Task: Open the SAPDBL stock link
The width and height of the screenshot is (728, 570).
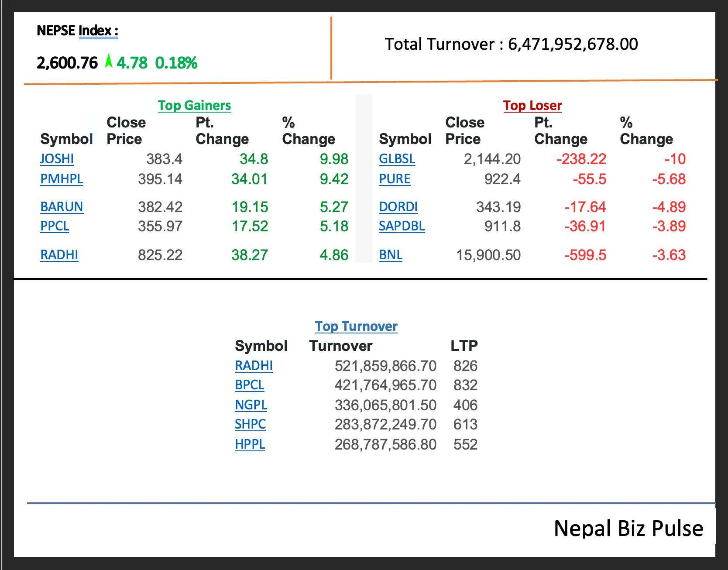Action: coord(402,226)
